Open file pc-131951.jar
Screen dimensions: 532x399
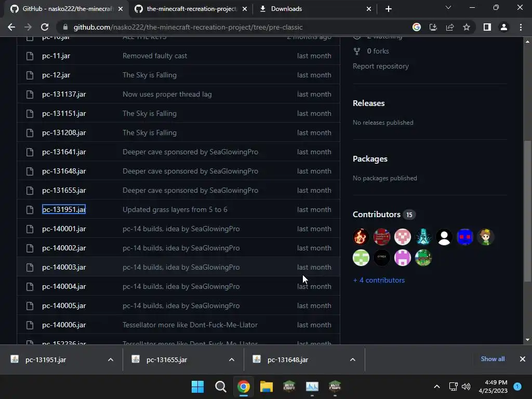(x=64, y=210)
